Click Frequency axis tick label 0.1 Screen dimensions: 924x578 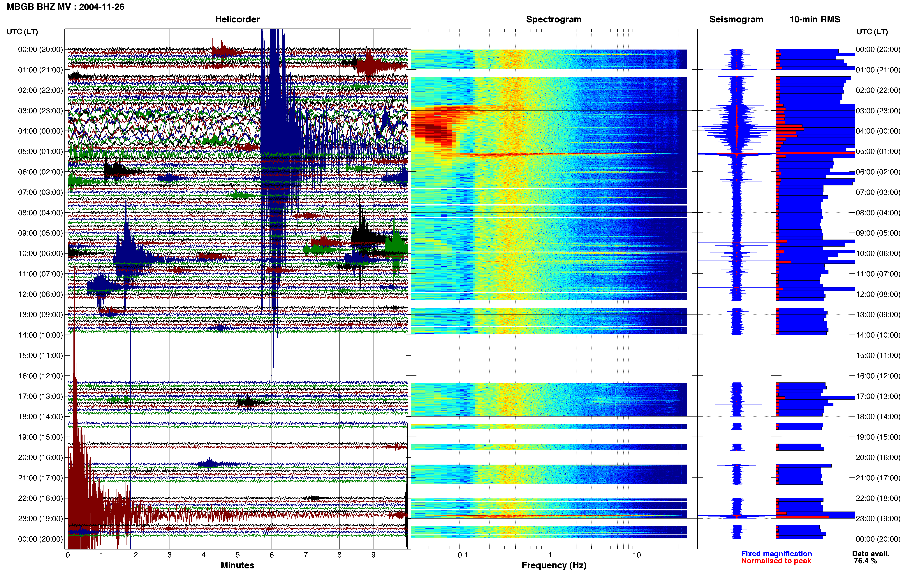(463, 555)
